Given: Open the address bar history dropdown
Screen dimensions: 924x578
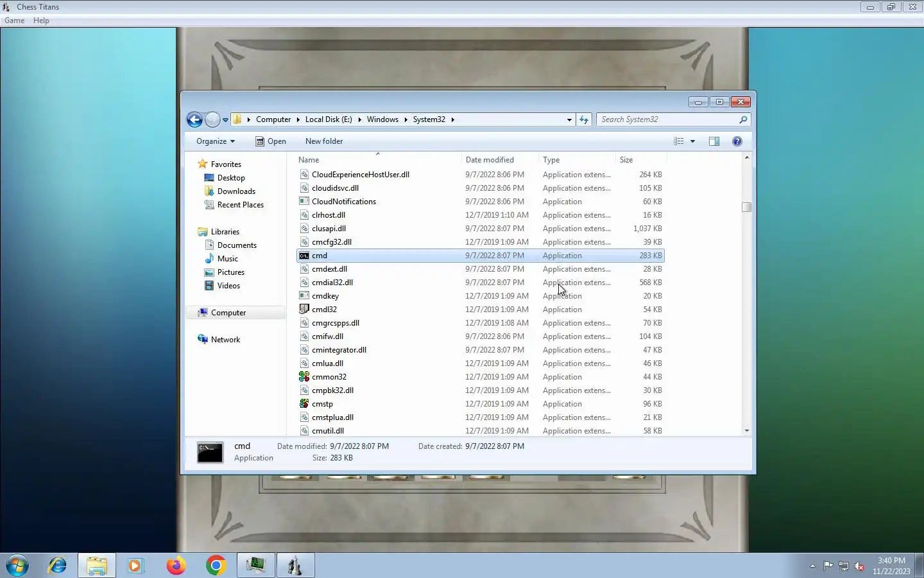Looking at the screenshot, I should click(x=569, y=119).
